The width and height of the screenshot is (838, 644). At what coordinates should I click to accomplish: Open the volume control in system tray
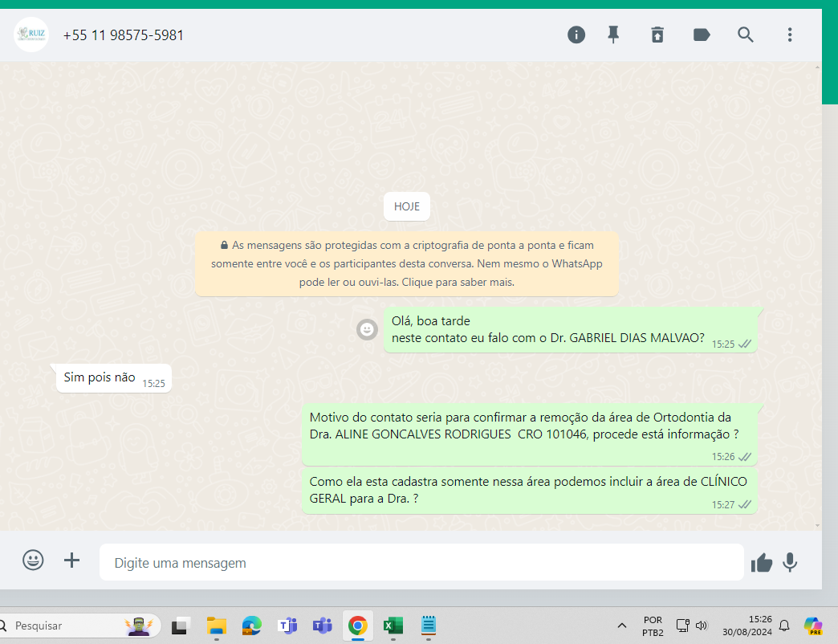702,626
